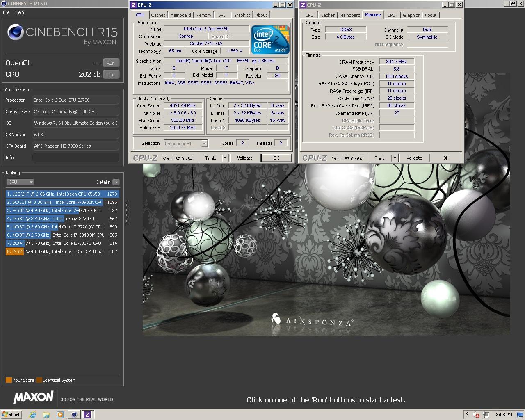This screenshot has height=420, width=525.
Task: Click OK in right CPU-Z window
Action: [445, 158]
